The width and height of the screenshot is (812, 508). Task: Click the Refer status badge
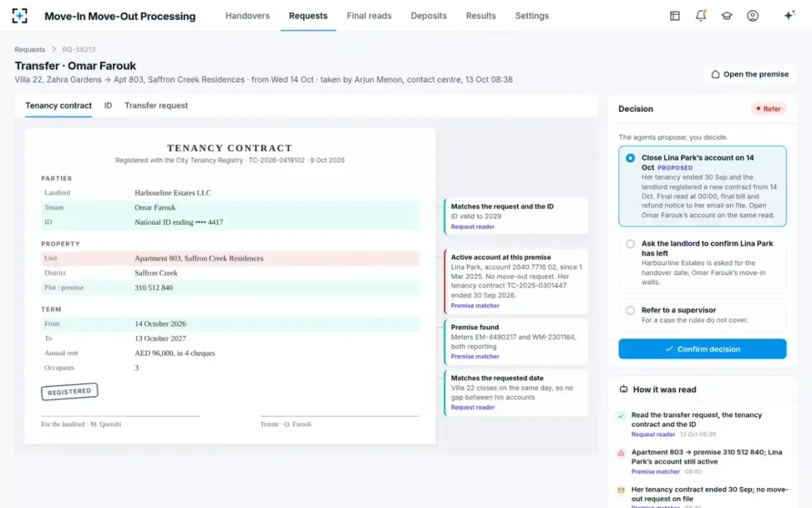tap(769, 109)
